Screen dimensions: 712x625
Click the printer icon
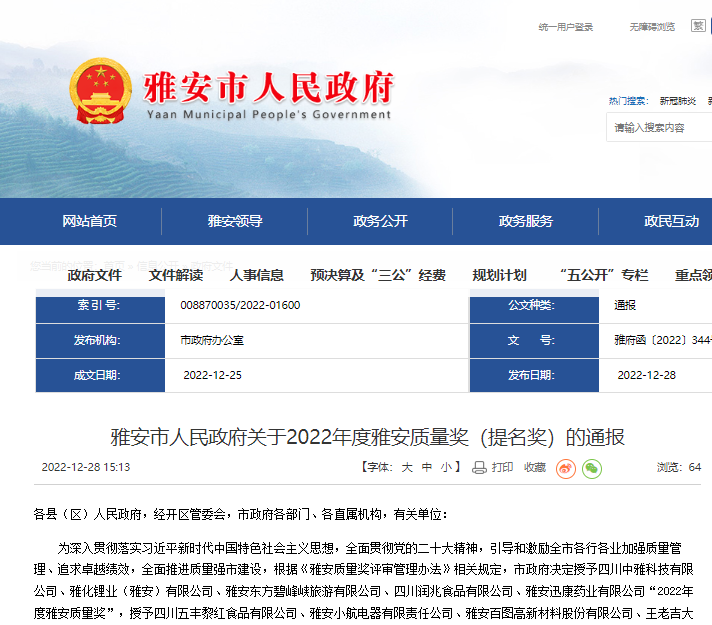coord(479,467)
